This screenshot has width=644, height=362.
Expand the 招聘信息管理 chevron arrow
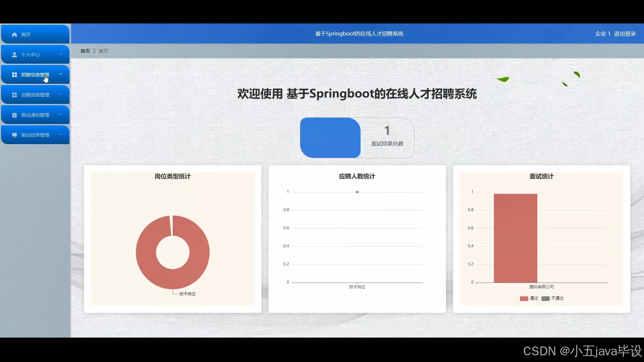click(61, 74)
